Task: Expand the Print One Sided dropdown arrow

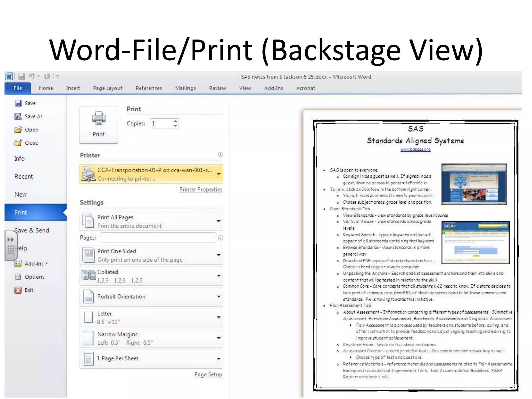Action: pyautogui.click(x=219, y=255)
